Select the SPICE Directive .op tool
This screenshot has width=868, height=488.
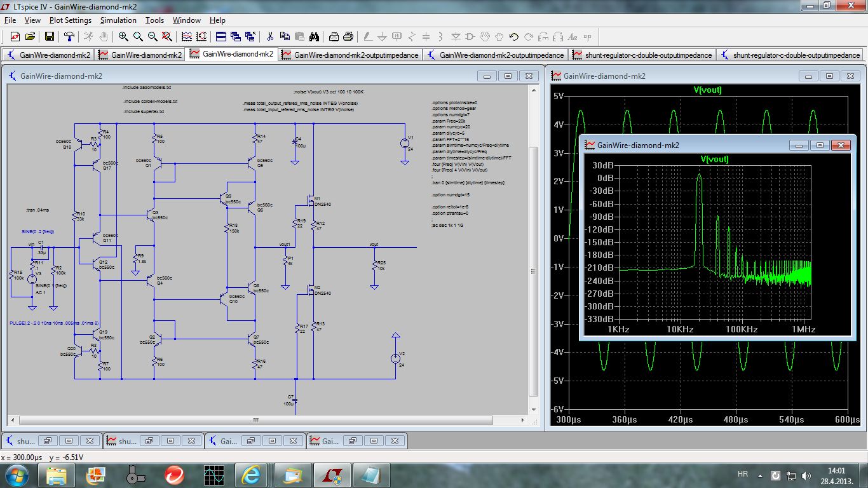click(587, 37)
